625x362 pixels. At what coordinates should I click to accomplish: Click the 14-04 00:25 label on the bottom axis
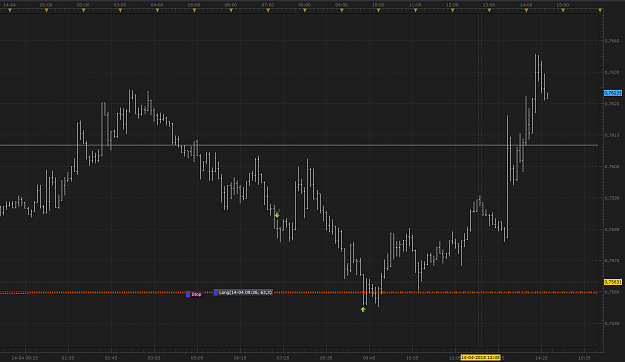coord(25,358)
